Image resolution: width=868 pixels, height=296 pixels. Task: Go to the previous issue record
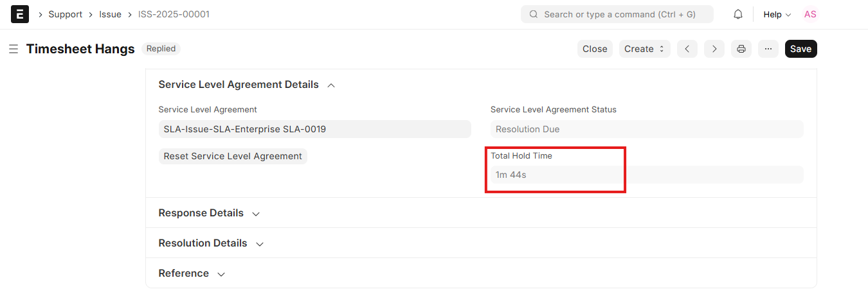pos(687,49)
